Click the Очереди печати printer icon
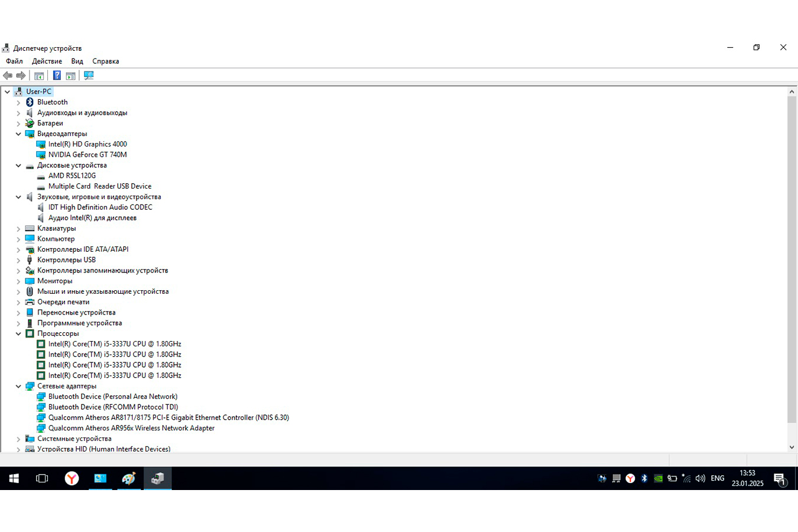The height and width of the screenshot is (532, 798). point(30,302)
